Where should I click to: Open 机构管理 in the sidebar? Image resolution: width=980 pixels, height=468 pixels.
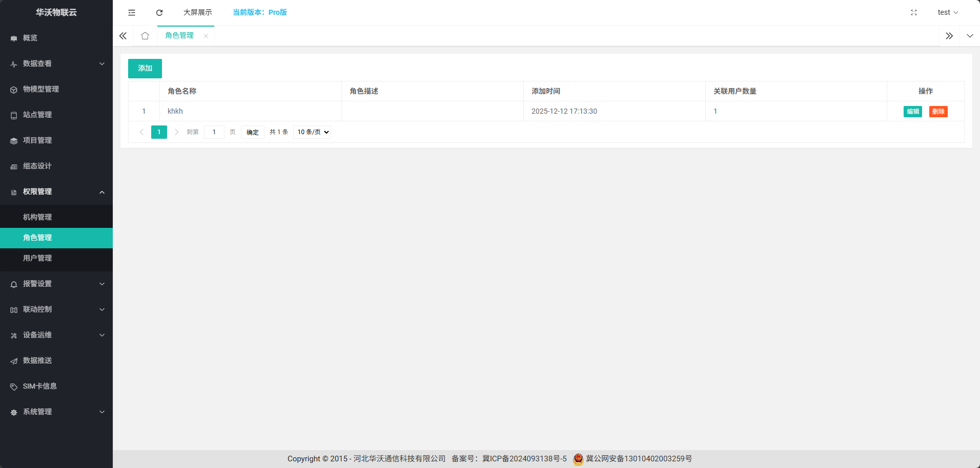[x=37, y=217]
